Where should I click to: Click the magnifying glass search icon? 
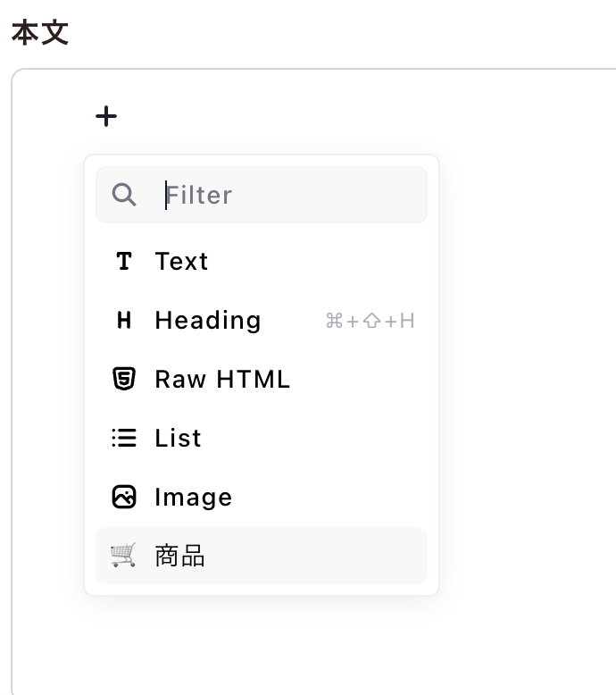click(124, 195)
